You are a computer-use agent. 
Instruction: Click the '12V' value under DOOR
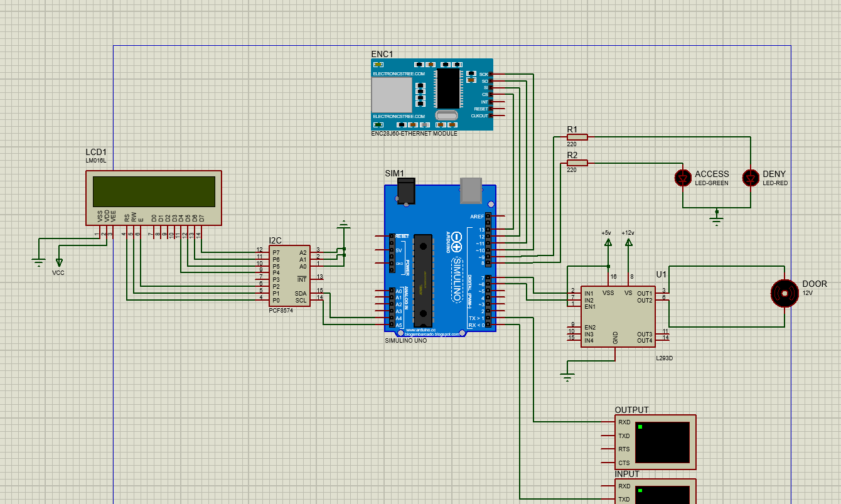point(808,293)
